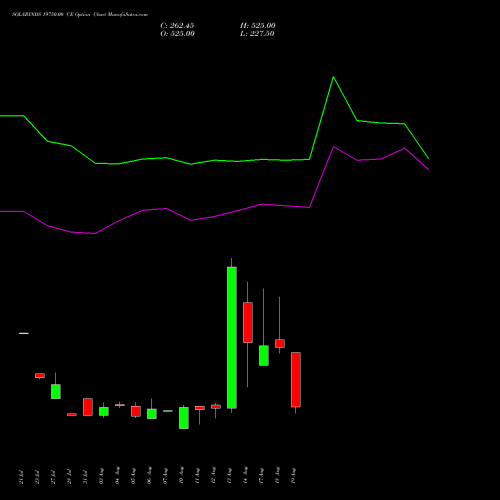Select the close value C: 262.45
Image resolution: width=500 pixels, height=500 pixels.
(x=177, y=26)
